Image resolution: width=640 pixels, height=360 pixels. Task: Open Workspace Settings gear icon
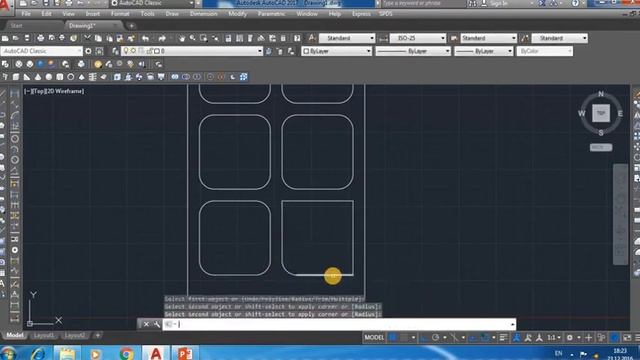pos(88,51)
